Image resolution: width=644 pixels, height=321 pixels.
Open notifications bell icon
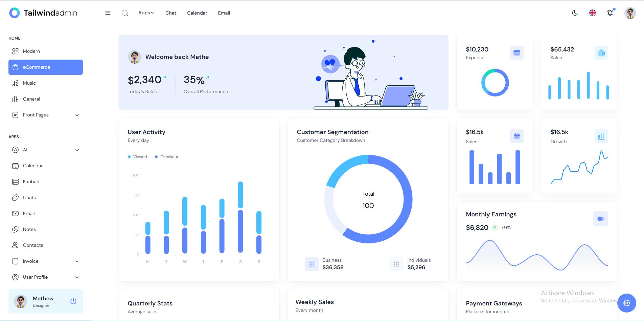tap(610, 13)
